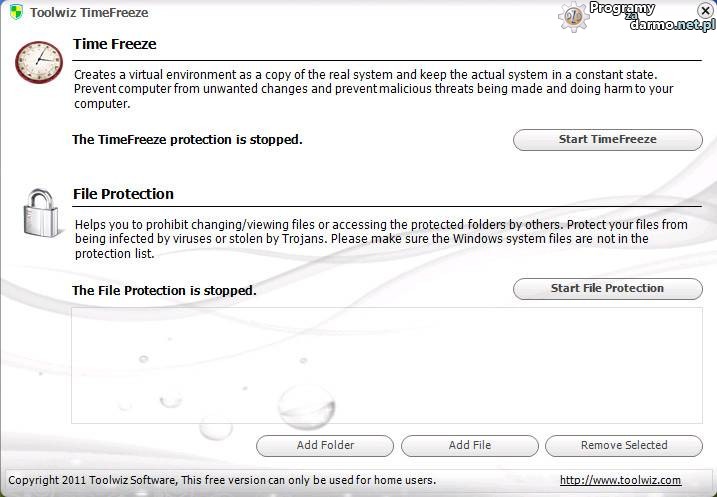Click the red clock Time Freeze icon
Image resolution: width=717 pixels, height=497 pixels.
tap(38, 62)
